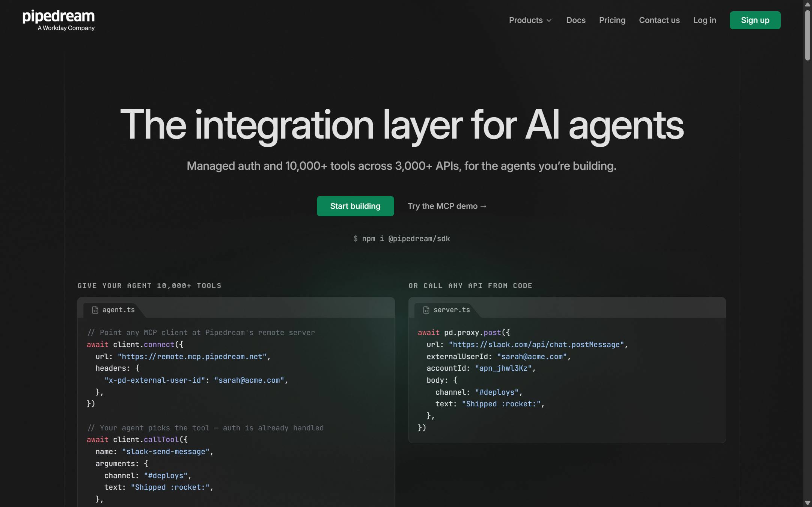Click the npm i @pipedream/sdk command
Viewport: 812px width, 507px height.
coord(402,238)
